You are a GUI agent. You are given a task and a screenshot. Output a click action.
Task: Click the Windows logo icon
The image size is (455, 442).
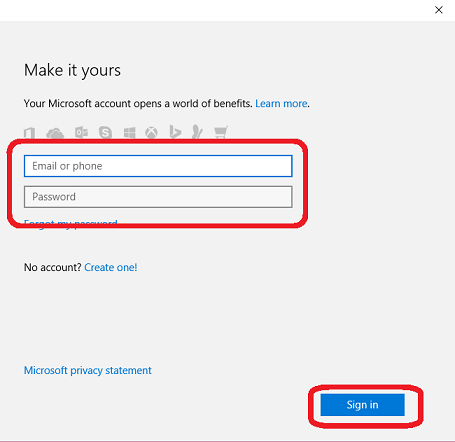tap(129, 133)
